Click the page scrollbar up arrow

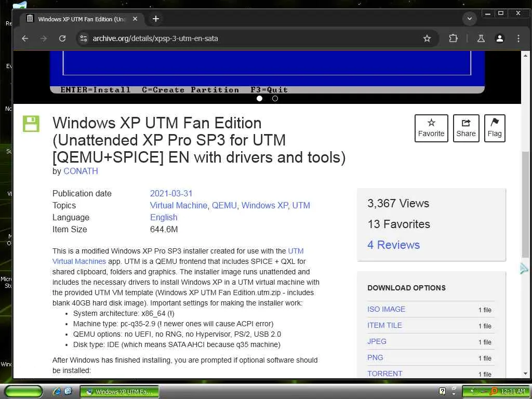525,55
